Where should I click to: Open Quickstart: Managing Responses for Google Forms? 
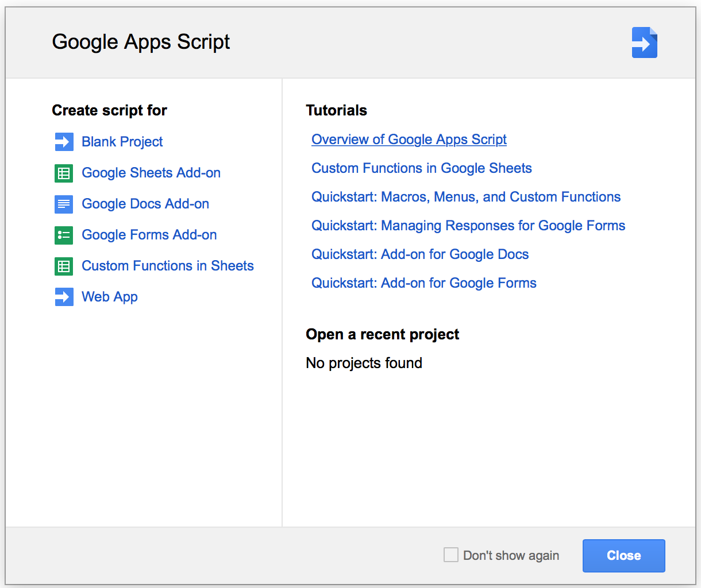tap(468, 226)
